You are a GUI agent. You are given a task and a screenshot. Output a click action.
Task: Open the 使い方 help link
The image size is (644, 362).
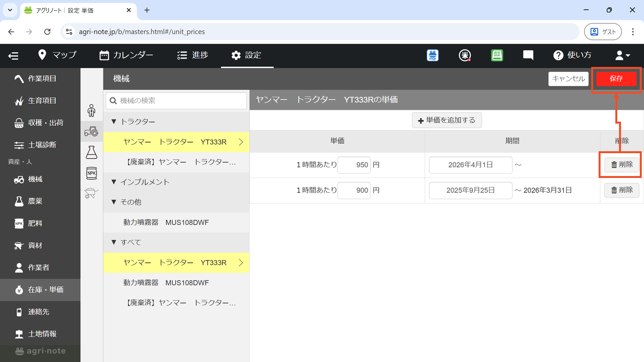572,55
